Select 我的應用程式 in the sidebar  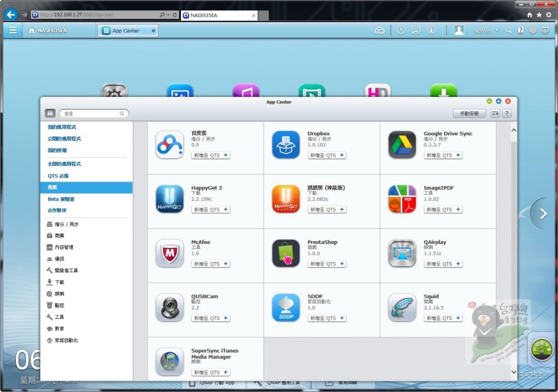pyautogui.click(x=62, y=127)
